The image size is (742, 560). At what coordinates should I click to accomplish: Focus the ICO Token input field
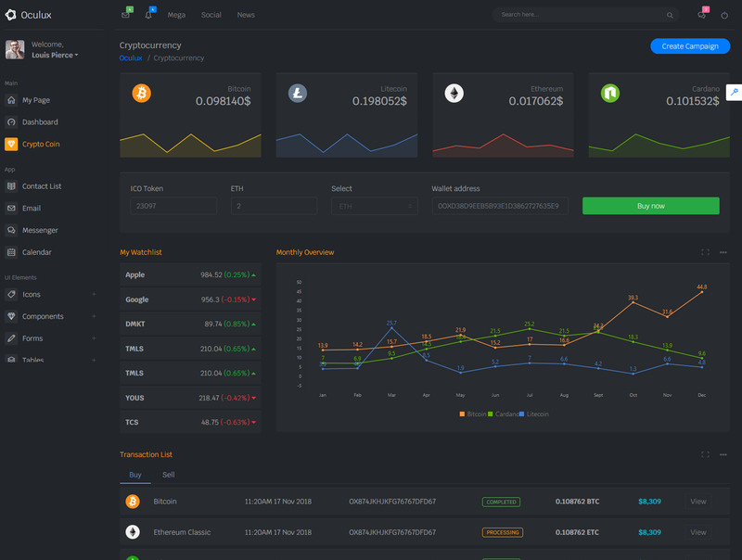[x=173, y=206]
